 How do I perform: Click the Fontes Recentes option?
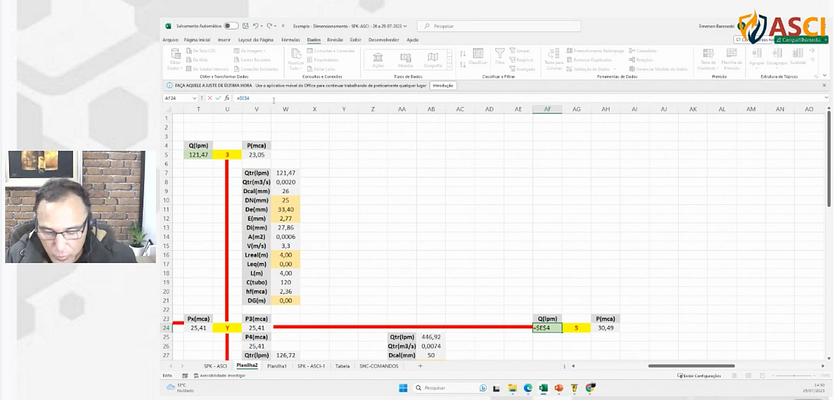click(x=252, y=60)
